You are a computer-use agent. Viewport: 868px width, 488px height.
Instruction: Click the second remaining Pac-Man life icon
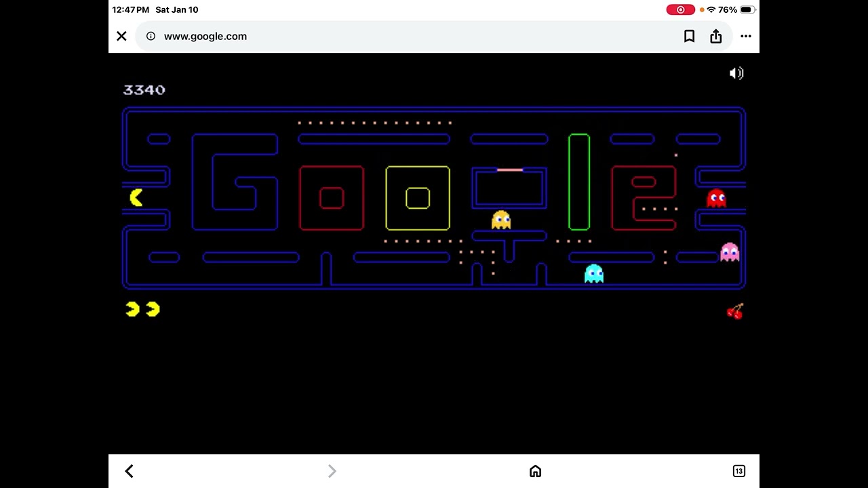coord(153,309)
